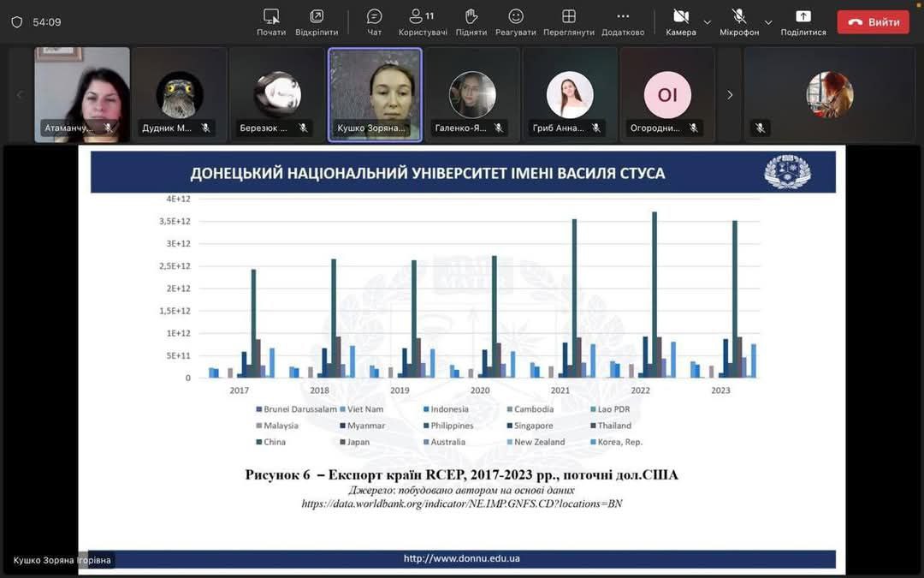Image resolution: width=924 pixels, height=578 pixels.
Task: Click the muted mic icon on the unnamed tile
Action: [761, 128]
